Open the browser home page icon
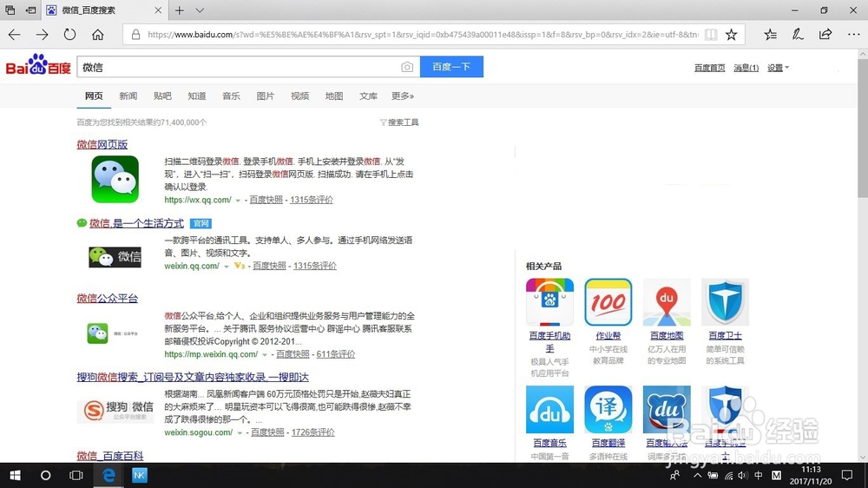Viewport: 868px width, 488px height. (98, 35)
